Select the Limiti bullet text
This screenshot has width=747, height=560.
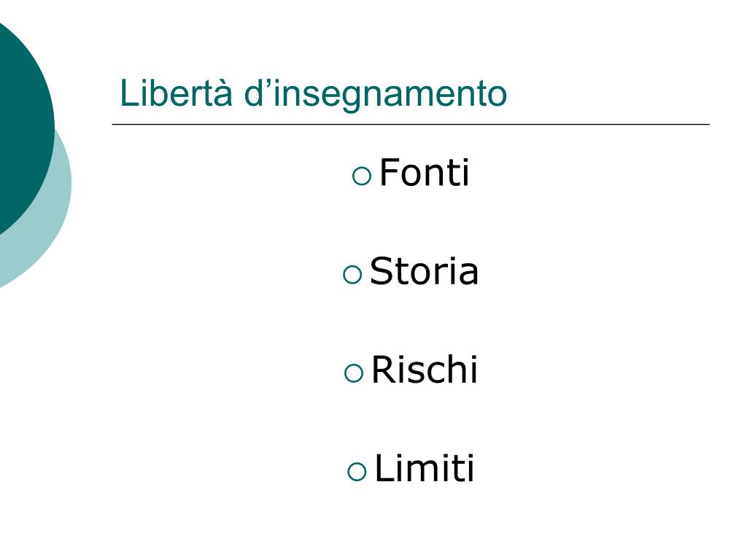pyautogui.click(x=424, y=468)
